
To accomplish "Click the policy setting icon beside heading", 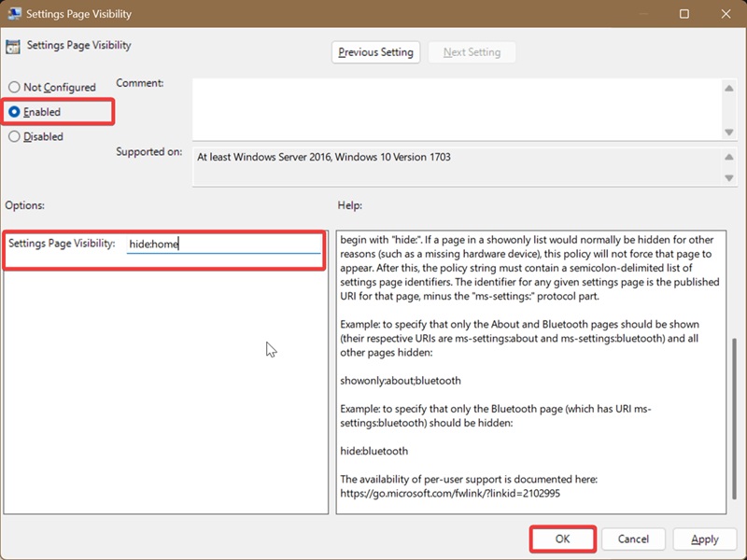I will click(x=13, y=47).
